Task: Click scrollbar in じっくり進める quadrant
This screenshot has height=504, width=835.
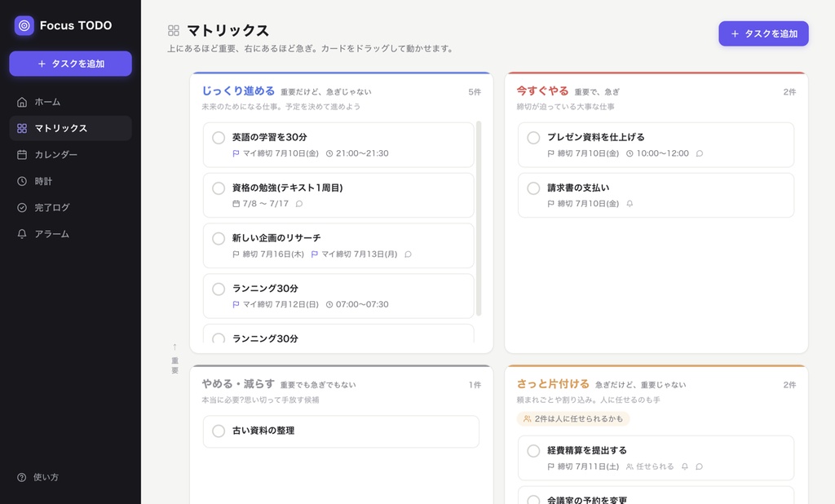Action: [x=479, y=219]
